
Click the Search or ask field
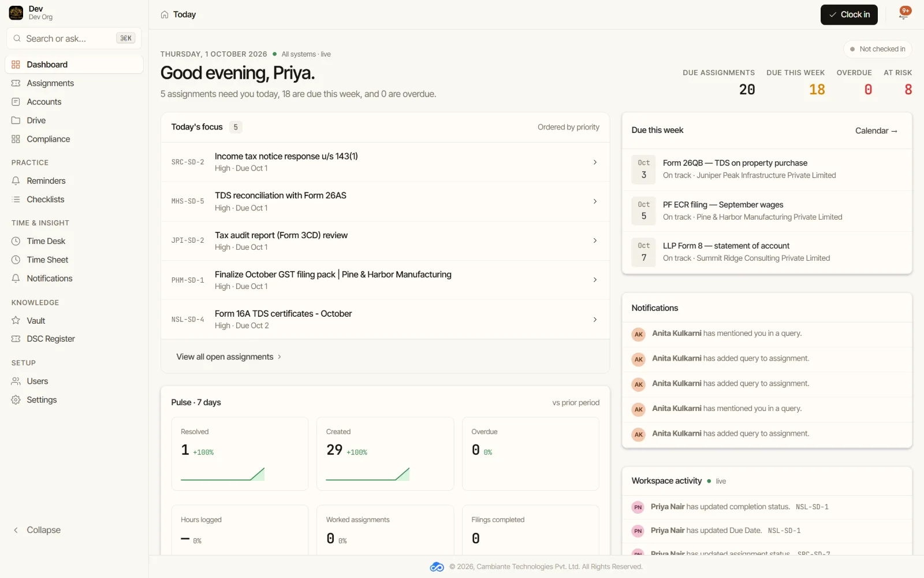[74, 38]
